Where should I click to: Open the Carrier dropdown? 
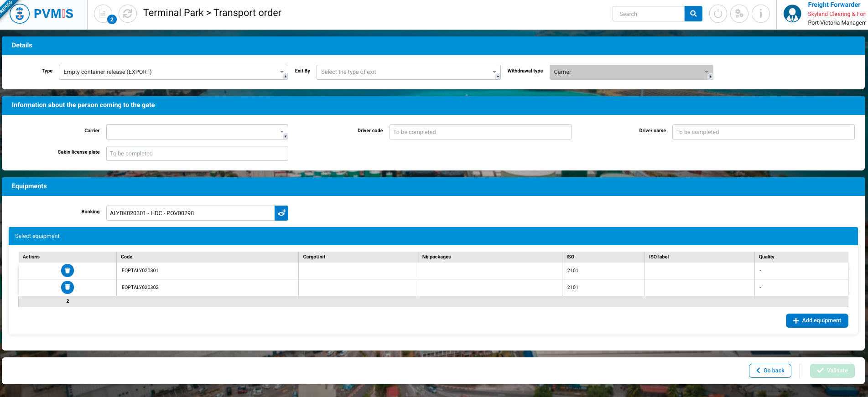coord(197,132)
